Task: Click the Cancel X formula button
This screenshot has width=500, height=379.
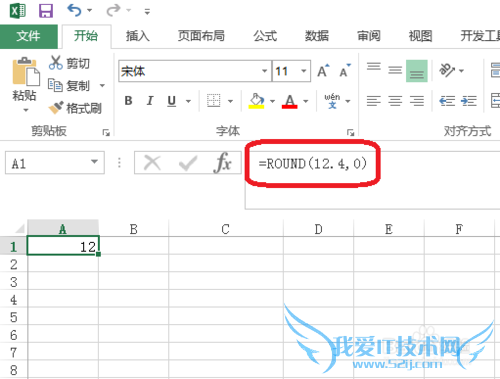Action: [152, 163]
